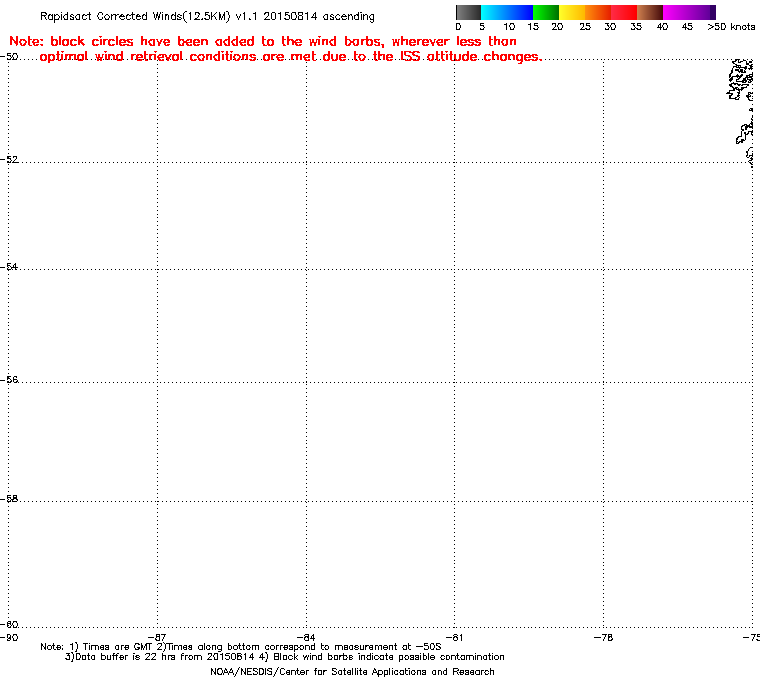The image size is (760, 688).
Task: Click the -84 longitude axis label
Action: (306, 637)
